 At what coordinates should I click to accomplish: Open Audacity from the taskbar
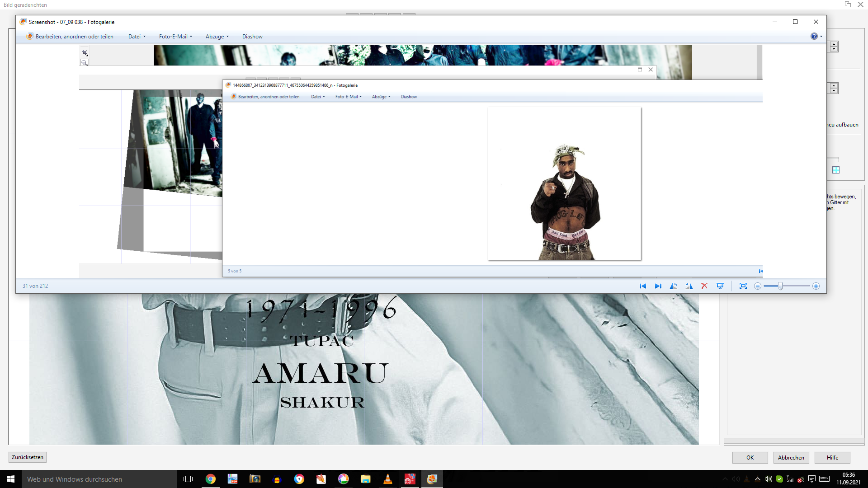click(x=277, y=479)
